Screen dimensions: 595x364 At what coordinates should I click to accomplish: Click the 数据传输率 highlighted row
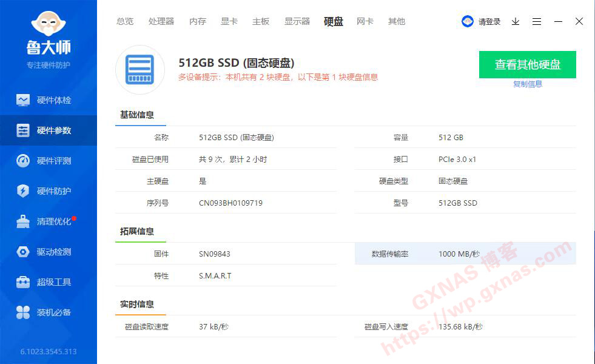pos(465,254)
